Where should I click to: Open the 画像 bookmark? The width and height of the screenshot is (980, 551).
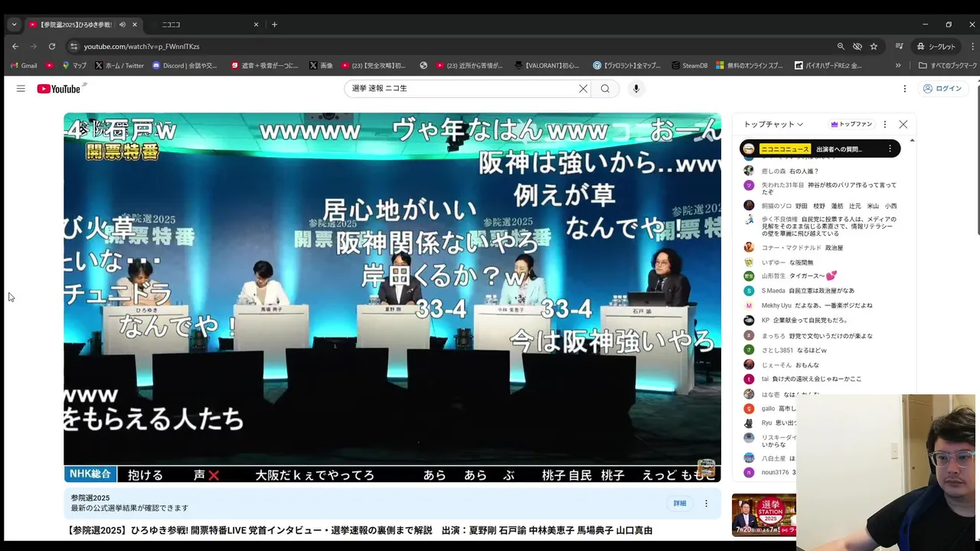click(321, 66)
